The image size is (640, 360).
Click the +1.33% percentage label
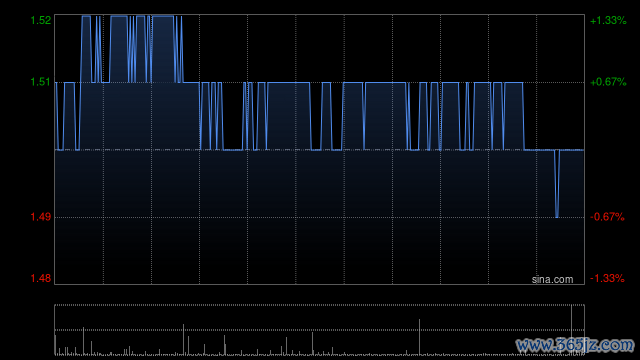(608, 20)
